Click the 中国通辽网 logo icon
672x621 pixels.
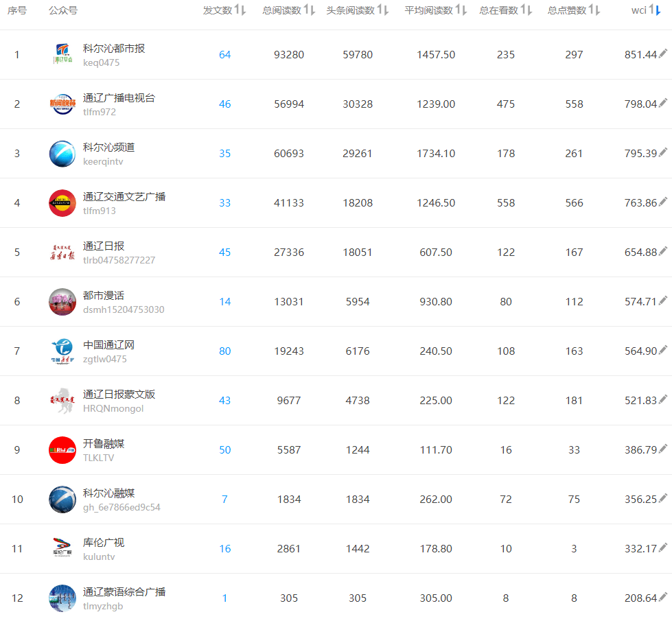click(x=62, y=351)
